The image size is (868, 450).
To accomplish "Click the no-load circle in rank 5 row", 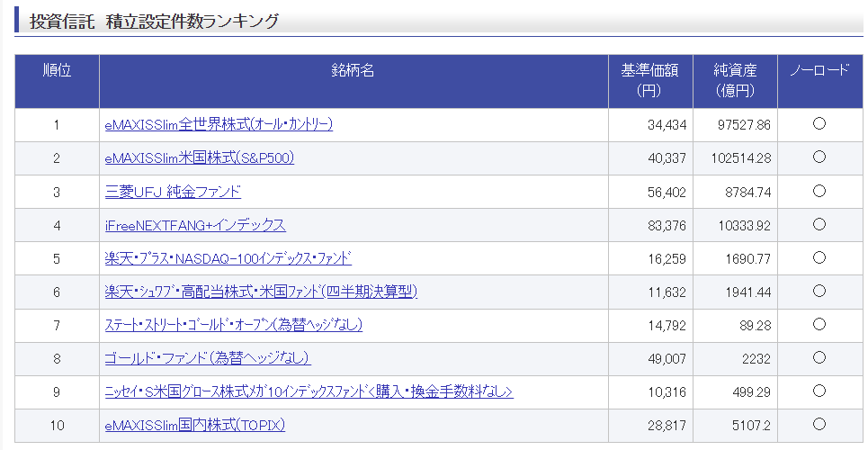I will [x=819, y=257].
